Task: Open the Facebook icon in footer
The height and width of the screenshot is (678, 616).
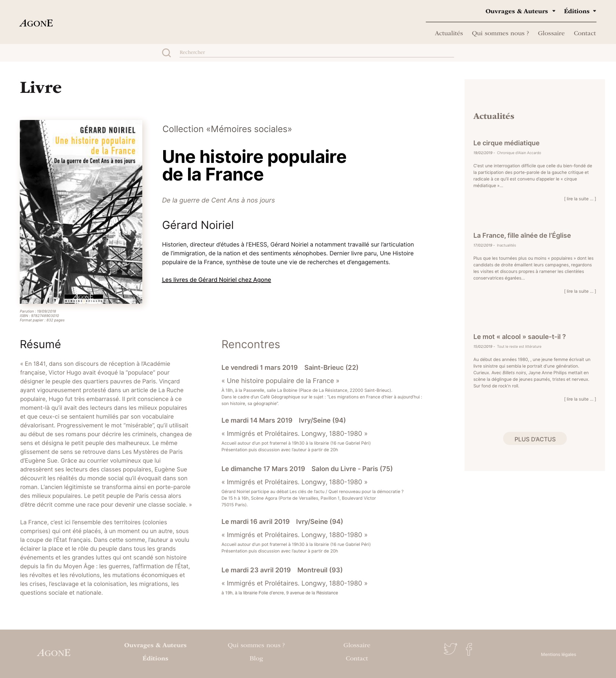Action: (x=469, y=649)
